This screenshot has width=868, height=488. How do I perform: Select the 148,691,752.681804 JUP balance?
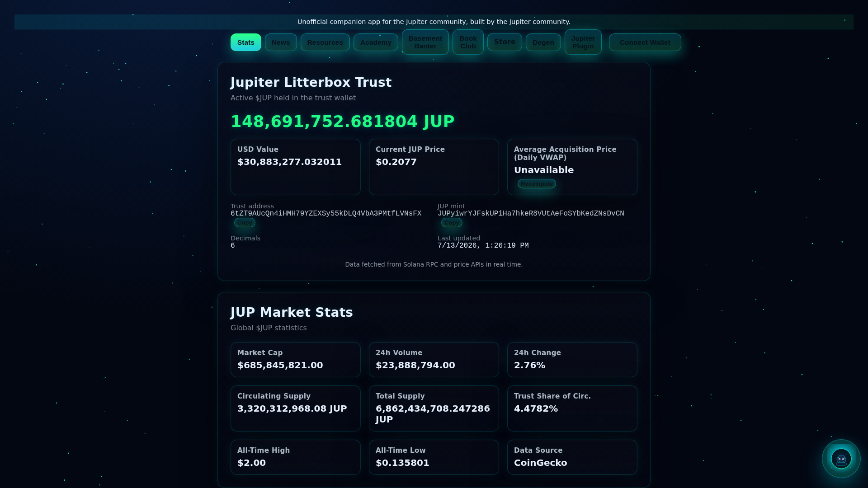[342, 122]
